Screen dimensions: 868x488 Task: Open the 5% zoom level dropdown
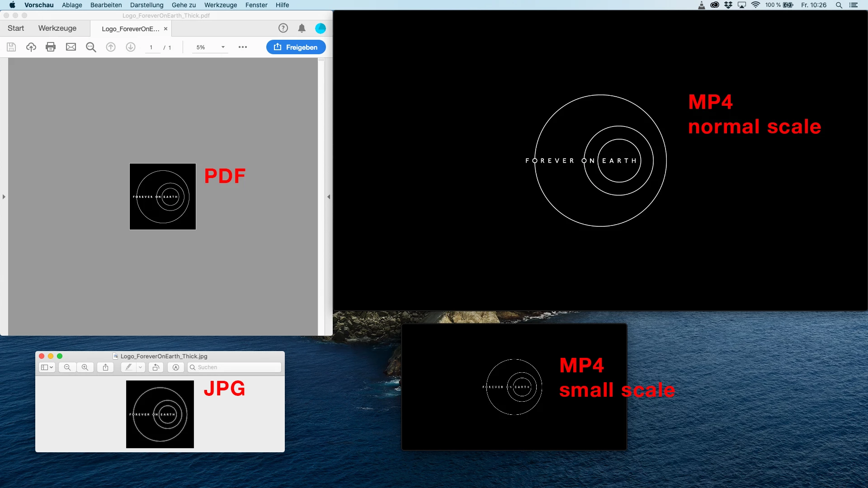pos(223,47)
